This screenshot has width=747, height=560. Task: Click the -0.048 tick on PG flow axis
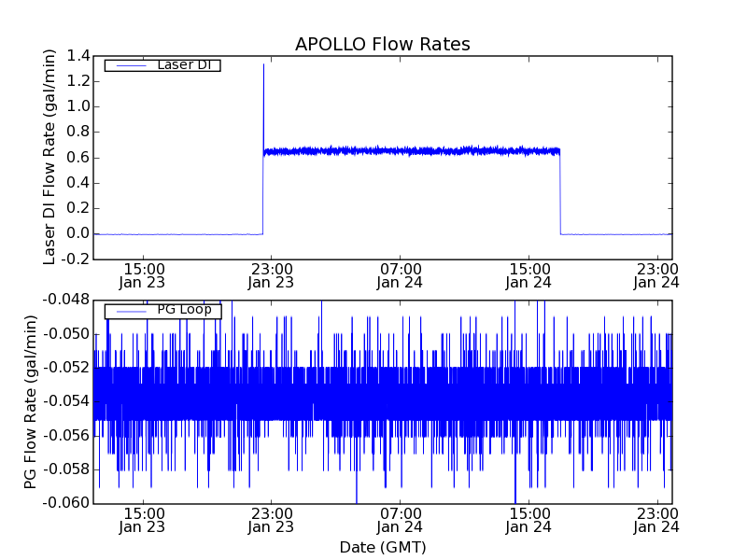pyautogui.click(x=66, y=300)
